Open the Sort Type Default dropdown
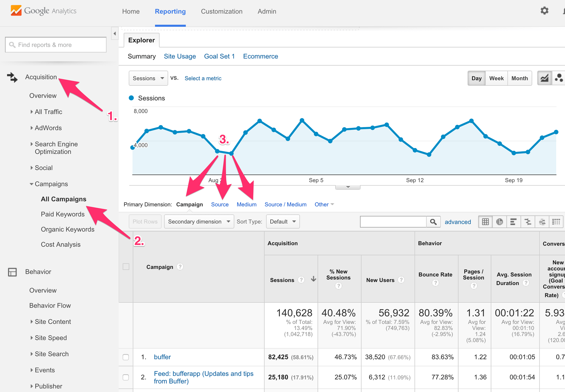This screenshot has height=392, width=565. click(282, 222)
